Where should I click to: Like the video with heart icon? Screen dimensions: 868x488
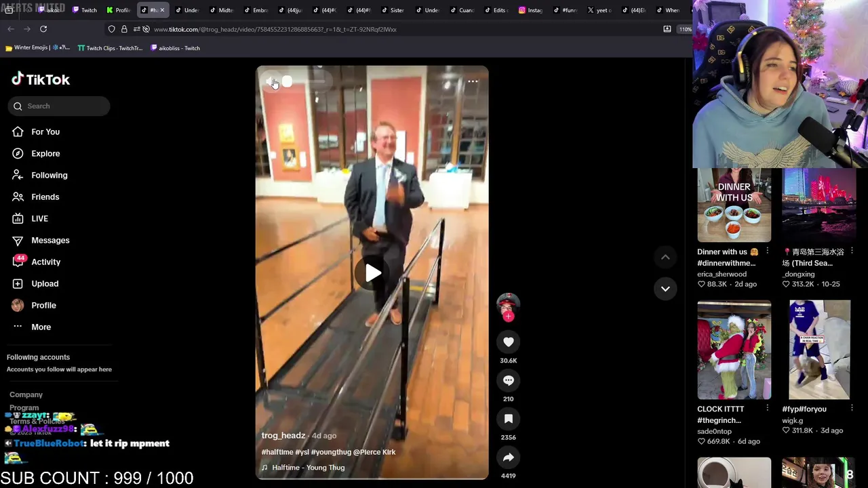508,342
